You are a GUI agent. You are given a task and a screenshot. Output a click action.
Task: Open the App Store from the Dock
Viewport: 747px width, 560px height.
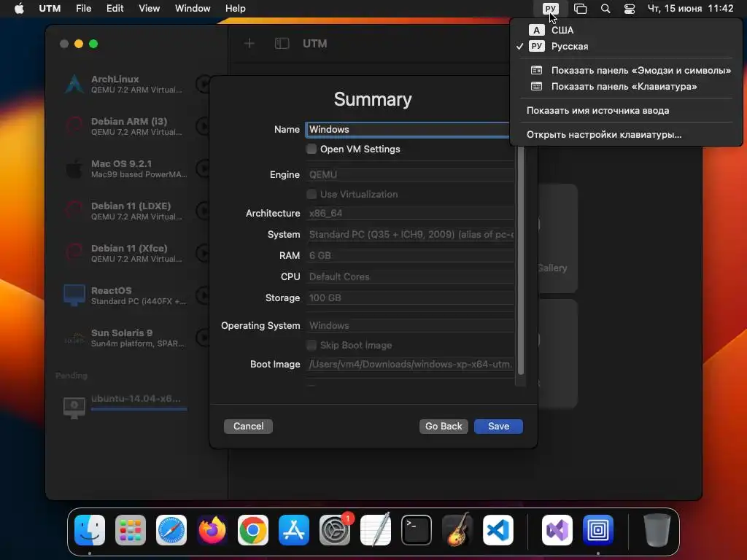click(x=294, y=529)
